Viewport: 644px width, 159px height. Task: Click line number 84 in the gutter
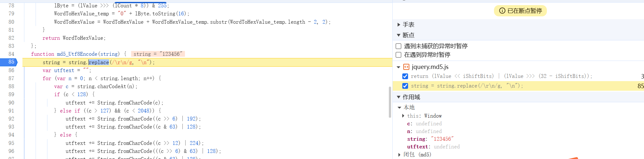(x=11, y=54)
